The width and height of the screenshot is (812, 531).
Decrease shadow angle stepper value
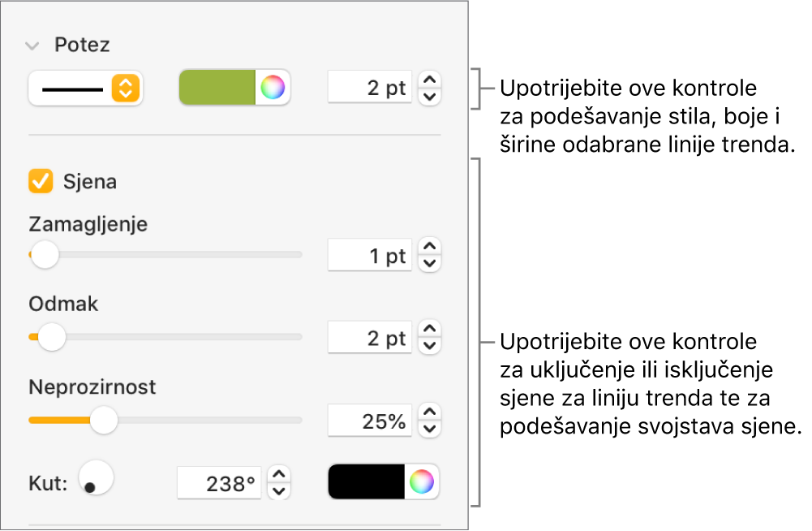point(278,490)
